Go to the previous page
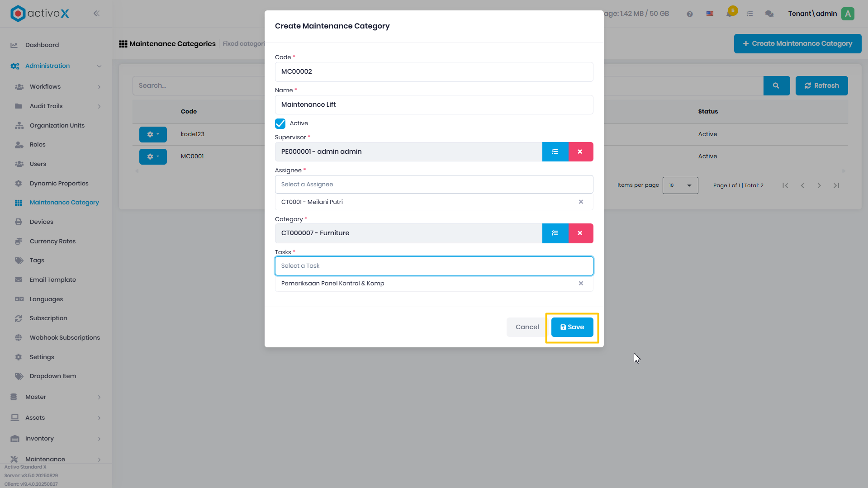This screenshot has height=488, width=868. (802, 186)
